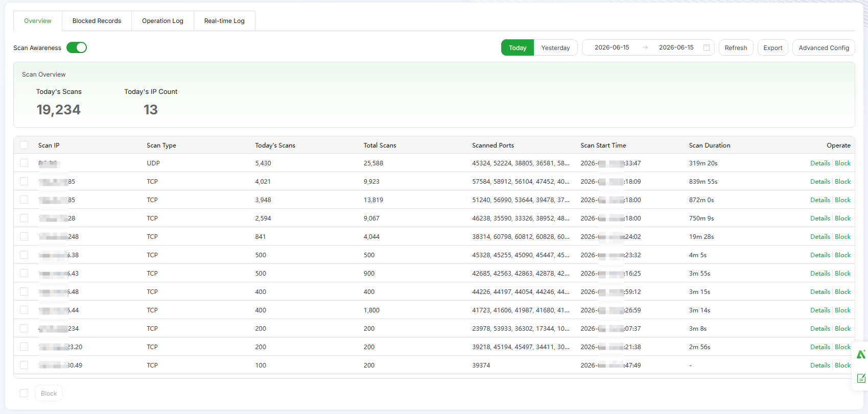Block the IP in the UDP row

click(x=842, y=163)
